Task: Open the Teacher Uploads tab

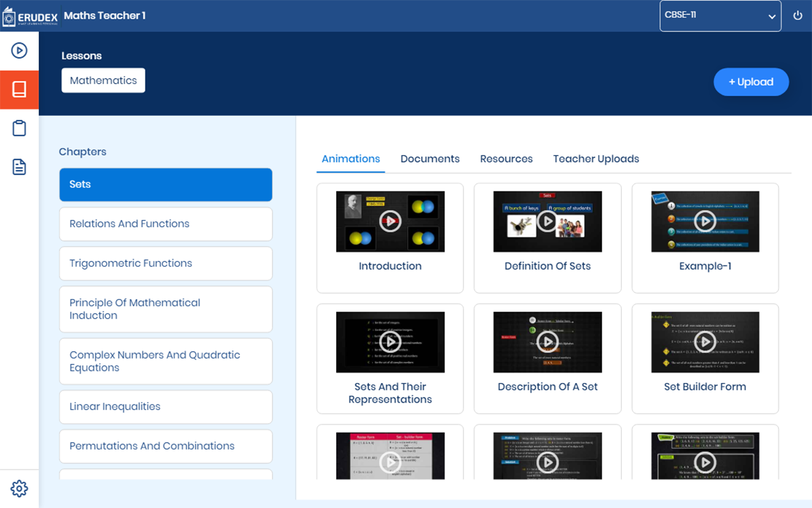Action: [x=596, y=159]
